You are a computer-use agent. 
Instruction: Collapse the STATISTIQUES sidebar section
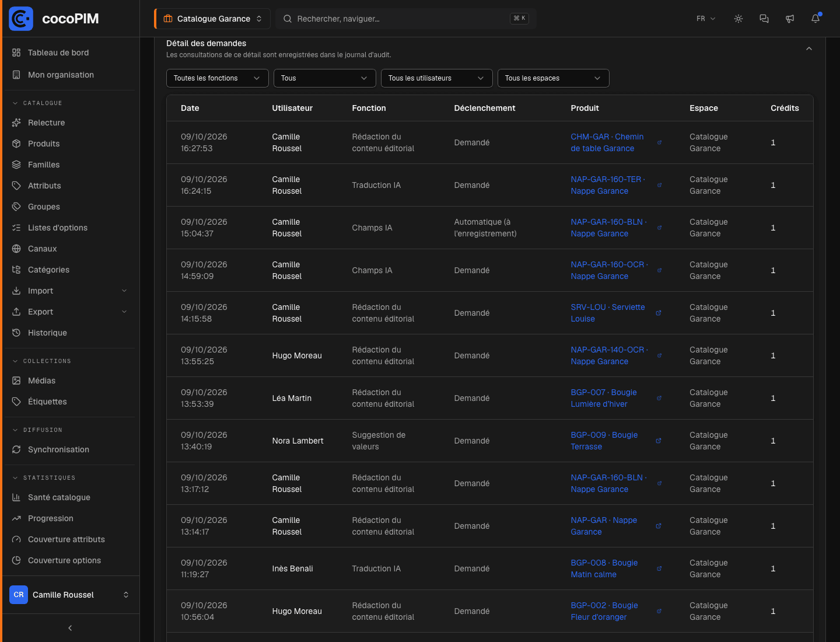44,477
